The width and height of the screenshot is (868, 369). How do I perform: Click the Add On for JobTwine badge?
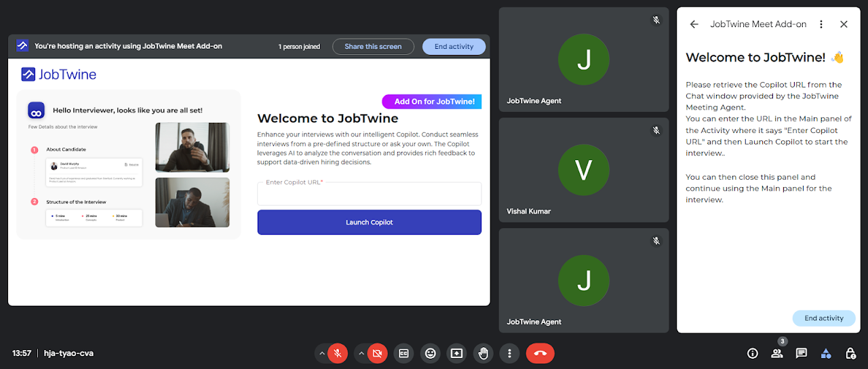(x=432, y=102)
